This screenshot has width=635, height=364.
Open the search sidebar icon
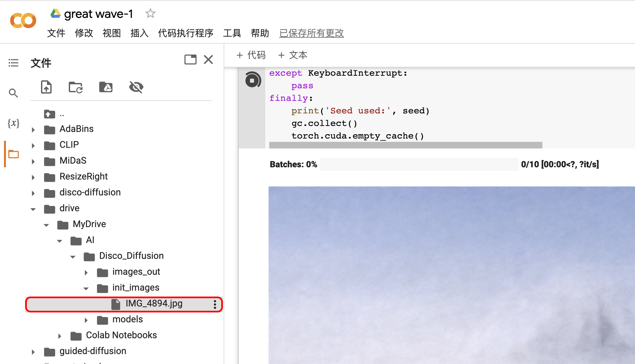[13, 93]
